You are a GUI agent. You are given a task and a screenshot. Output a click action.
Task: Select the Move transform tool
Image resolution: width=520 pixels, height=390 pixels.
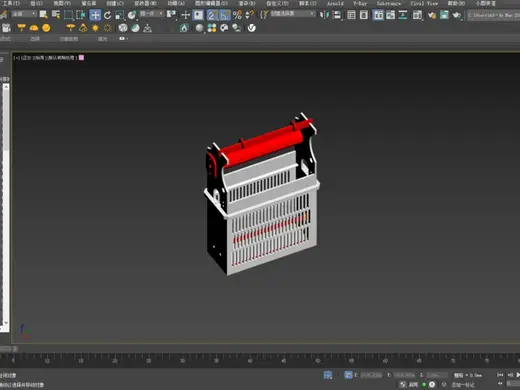click(x=95, y=15)
